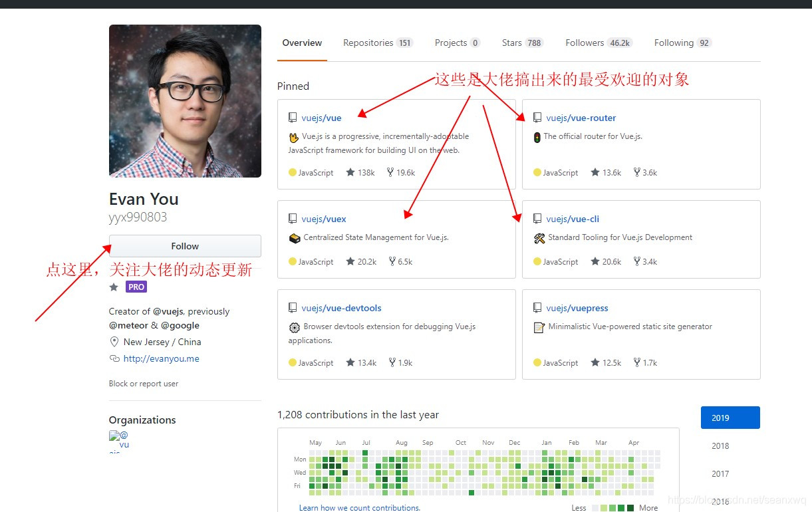
Task: Select the 2019 contributions year
Action: click(x=730, y=418)
